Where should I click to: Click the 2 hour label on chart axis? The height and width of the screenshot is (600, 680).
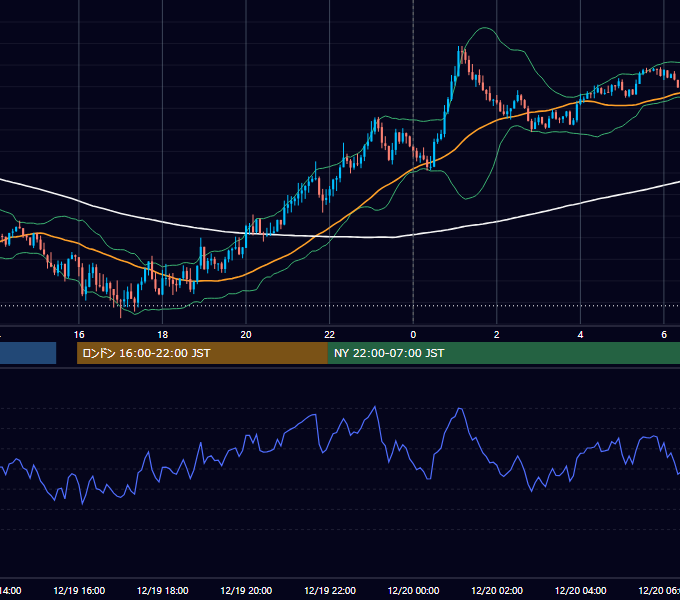[x=497, y=335]
